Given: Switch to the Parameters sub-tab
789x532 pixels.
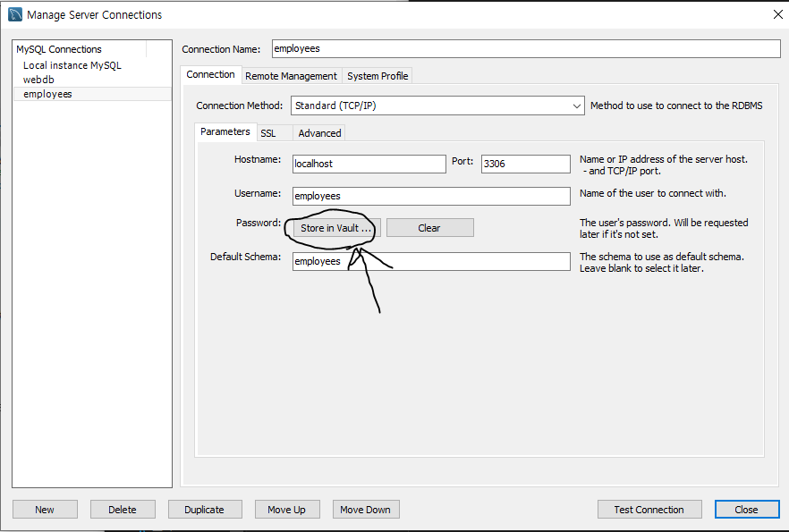Looking at the screenshot, I should [225, 131].
